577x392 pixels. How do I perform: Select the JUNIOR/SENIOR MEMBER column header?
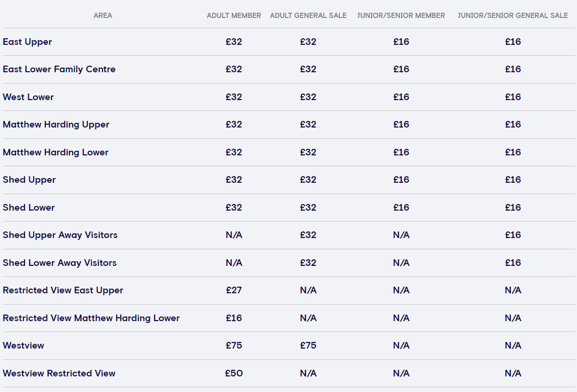pos(401,16)
